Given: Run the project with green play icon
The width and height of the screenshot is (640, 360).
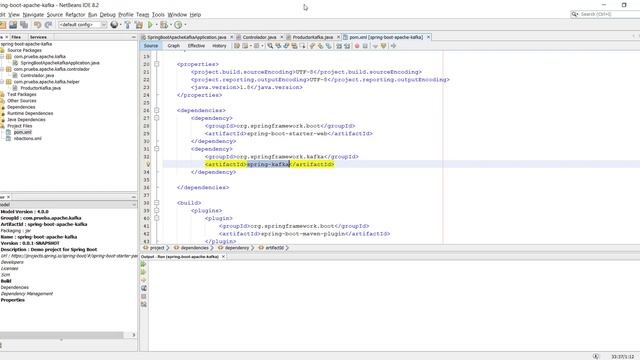Looking at the screenshot, I should tap(150, 25).
